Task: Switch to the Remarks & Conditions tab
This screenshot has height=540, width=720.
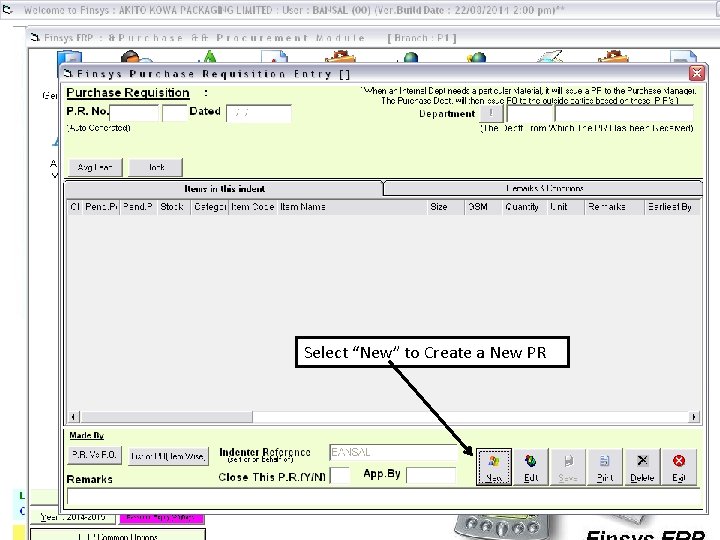Action: point(544,188)
